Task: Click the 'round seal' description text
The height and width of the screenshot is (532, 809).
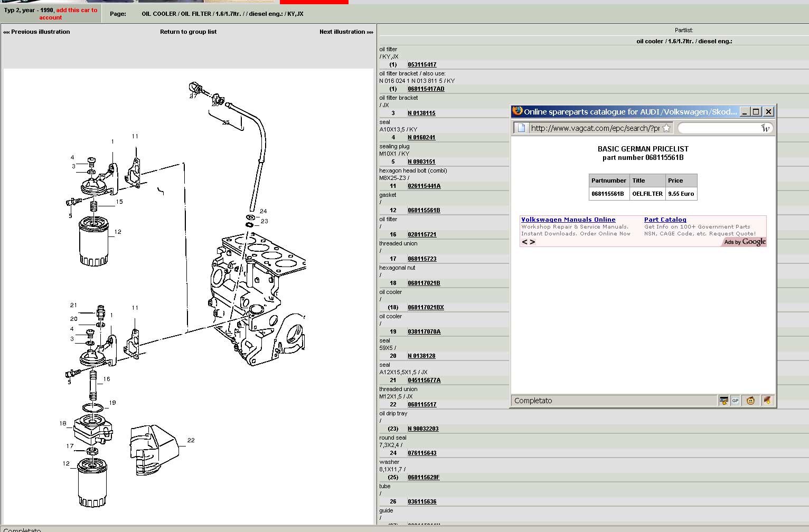Action: pyautogui.click(x=393, y=438)
